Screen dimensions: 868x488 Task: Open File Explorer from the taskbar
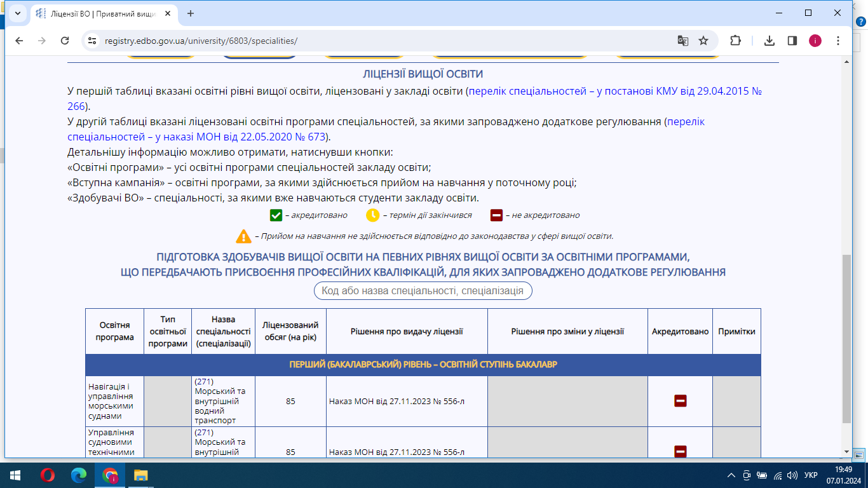(140, 475)
